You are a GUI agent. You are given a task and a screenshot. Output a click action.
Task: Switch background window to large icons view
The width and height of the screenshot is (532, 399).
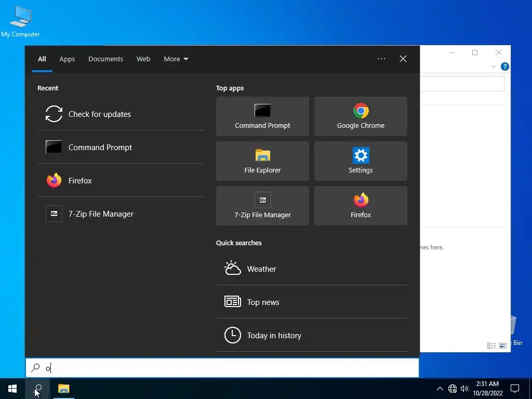tap(503, 345)
